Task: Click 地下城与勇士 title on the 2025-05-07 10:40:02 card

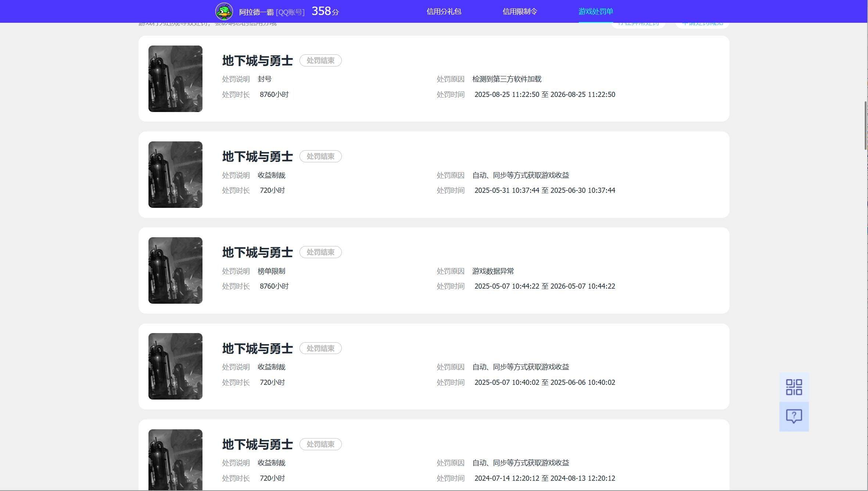Action: [x=257, y=349]
